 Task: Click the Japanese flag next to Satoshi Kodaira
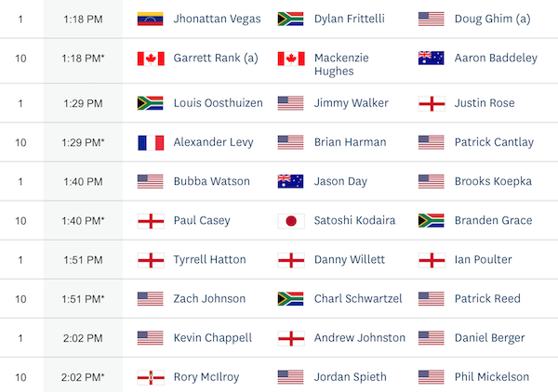pos(291,221)
